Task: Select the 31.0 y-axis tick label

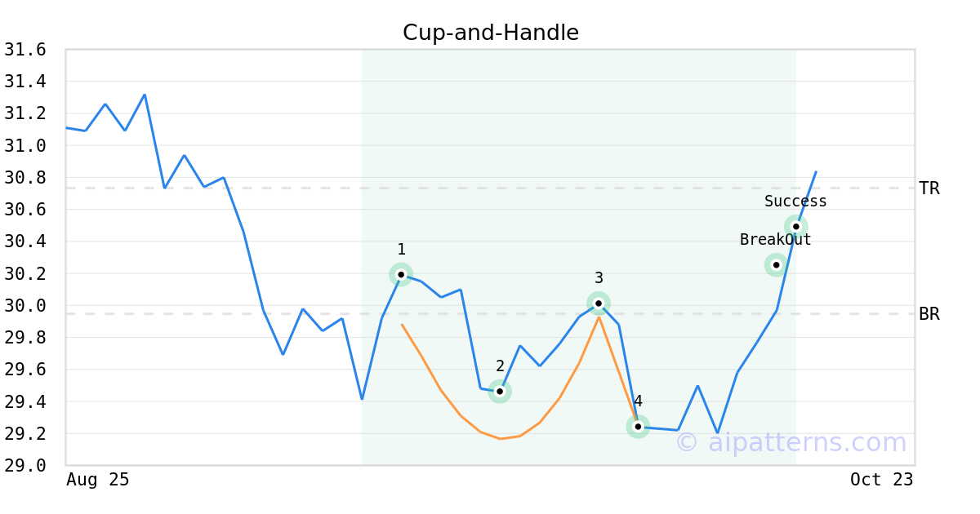Action: tap(24, 146)
